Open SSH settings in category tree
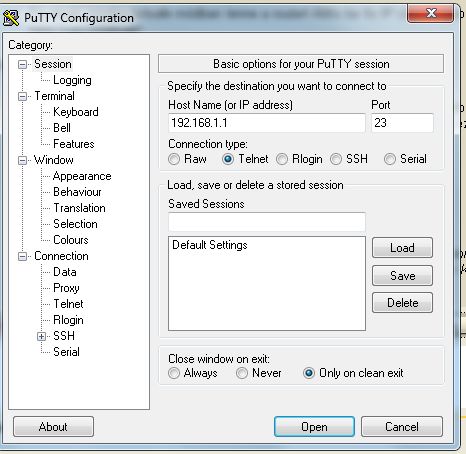This screenshot has width=466, height=454. coord(64,336)
